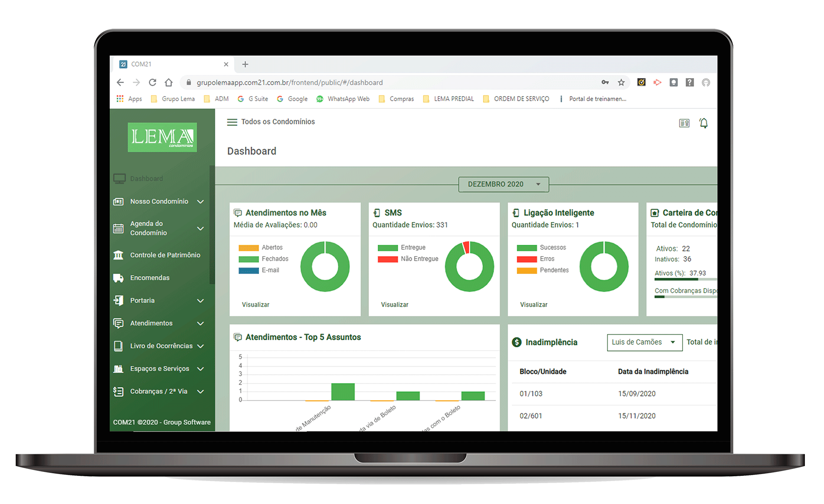The height and width of the screenshot is (504, 824).
Task: Toggle the Não Entregue red legend swatch
Action: tap(388, 259)
